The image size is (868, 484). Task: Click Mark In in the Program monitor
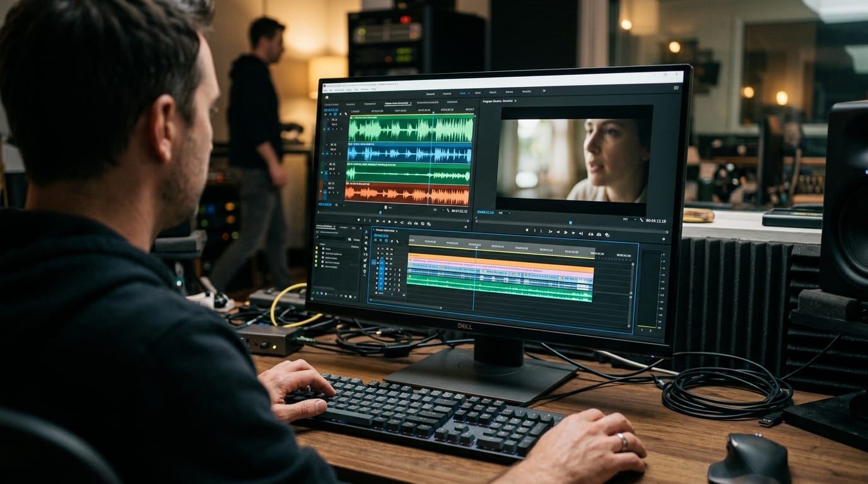535,230
